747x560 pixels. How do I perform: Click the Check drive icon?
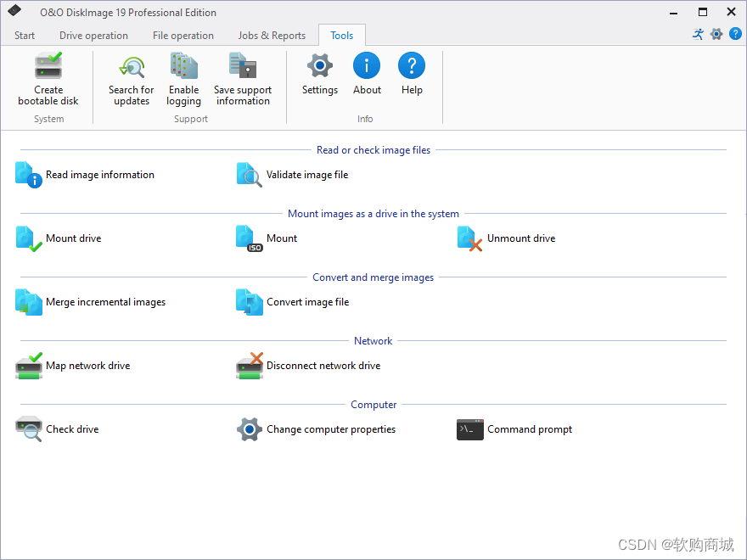tap(29, 429)
